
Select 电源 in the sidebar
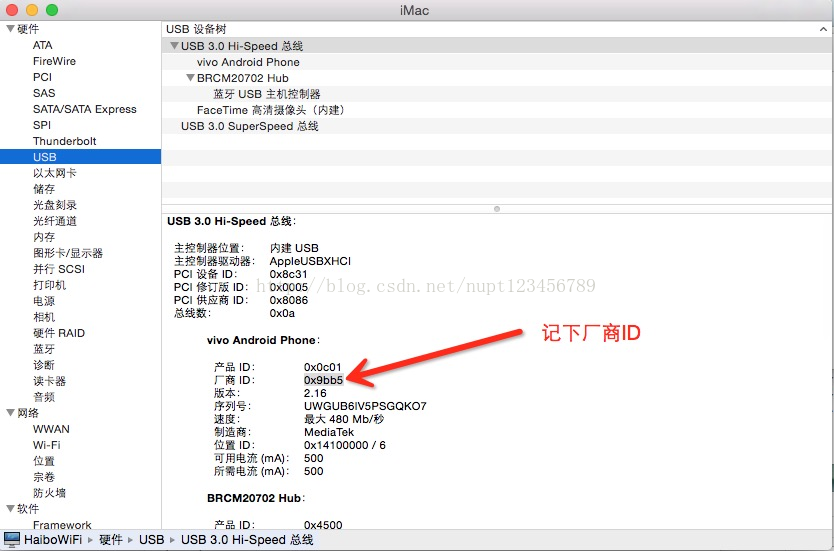44,301
